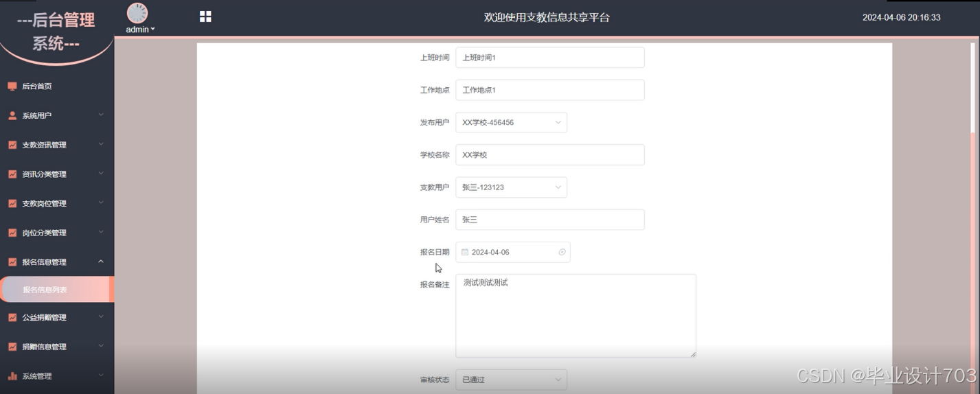The width and height of the screenshot is (980, 394).
Task: Click the 工作地点 input field
Action: pos(550,90)
